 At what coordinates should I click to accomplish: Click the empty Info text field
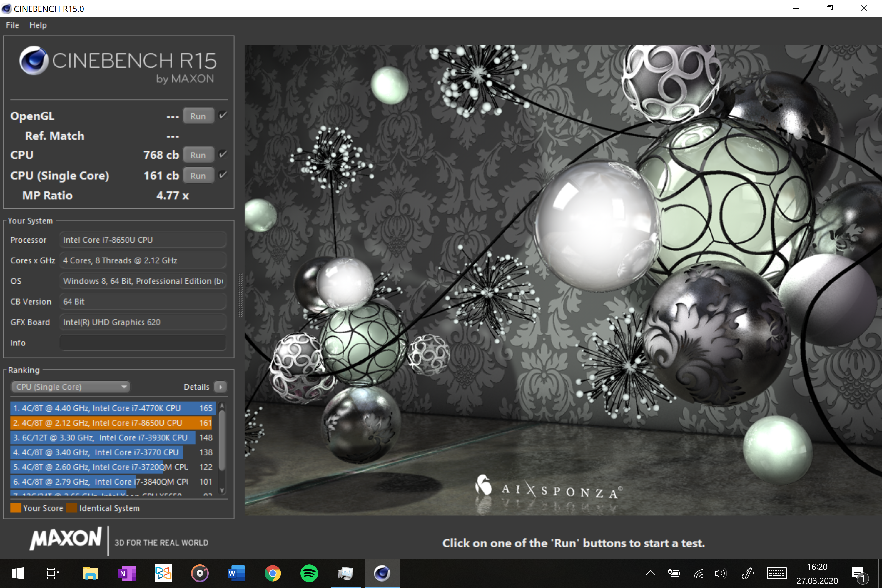pos(143,343)
